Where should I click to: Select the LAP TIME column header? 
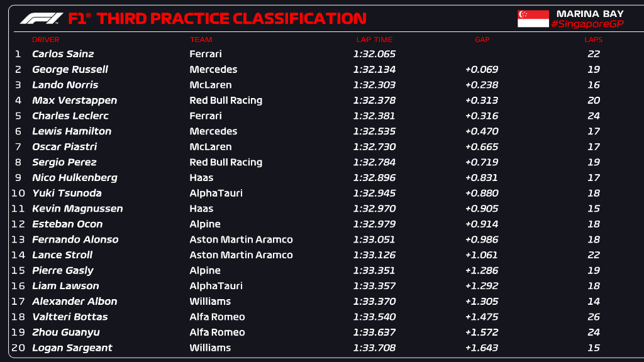(374, 40)
